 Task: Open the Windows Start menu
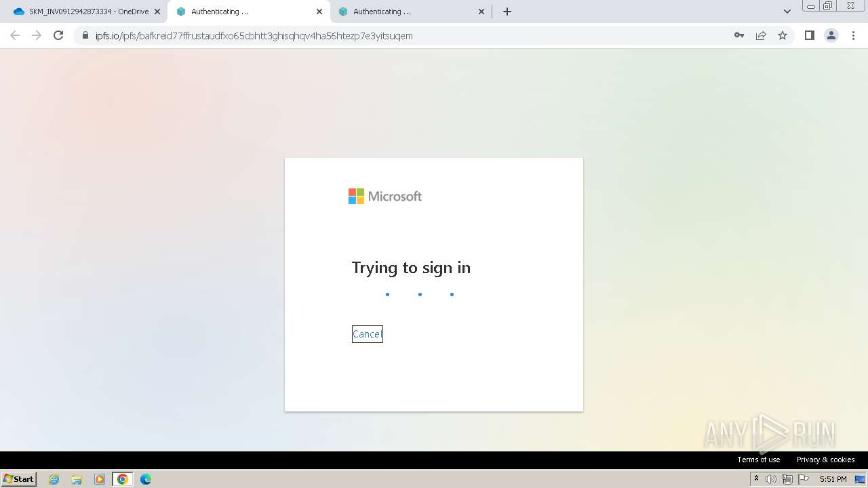coord(18,479)
